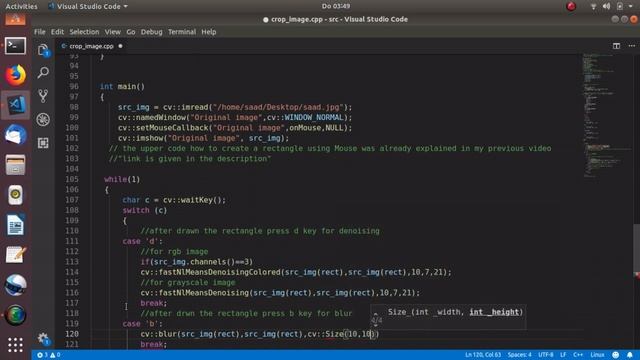Click the errors and warnings status indicator

tap(49, 355)
